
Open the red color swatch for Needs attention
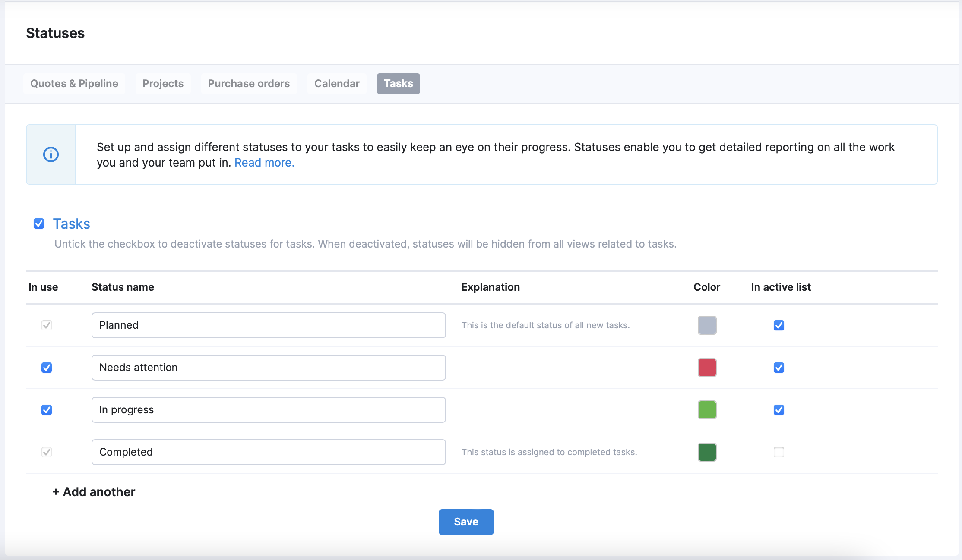click(x=707, y=368)
